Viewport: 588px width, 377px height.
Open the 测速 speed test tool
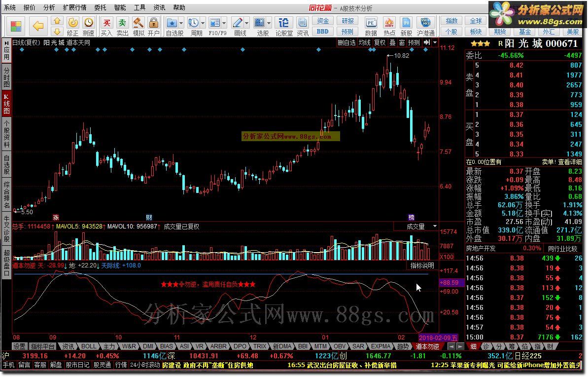tap(89, 27)
